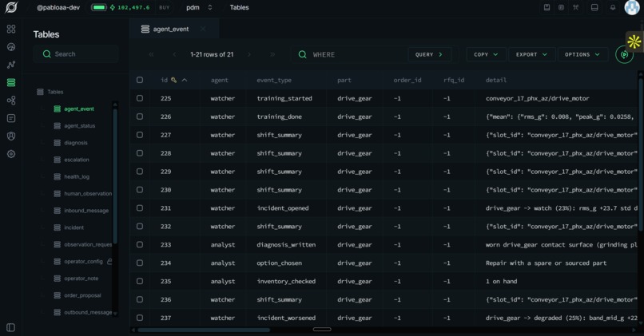Screen dimensions: 644x336
Task: Click the magnifier icon in the WHERE filter
Action: point(302,54)
